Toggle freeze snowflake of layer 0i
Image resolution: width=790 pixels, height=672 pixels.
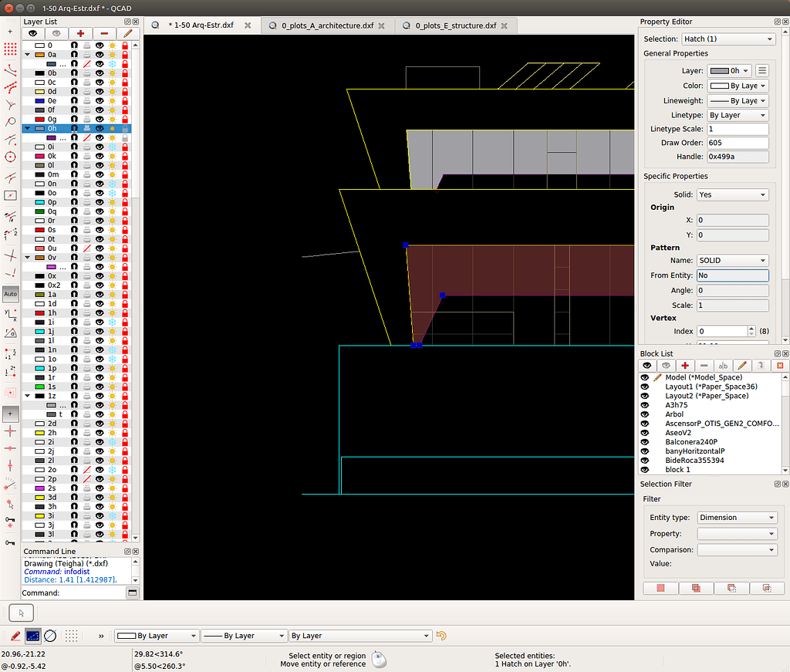(113, 147)
